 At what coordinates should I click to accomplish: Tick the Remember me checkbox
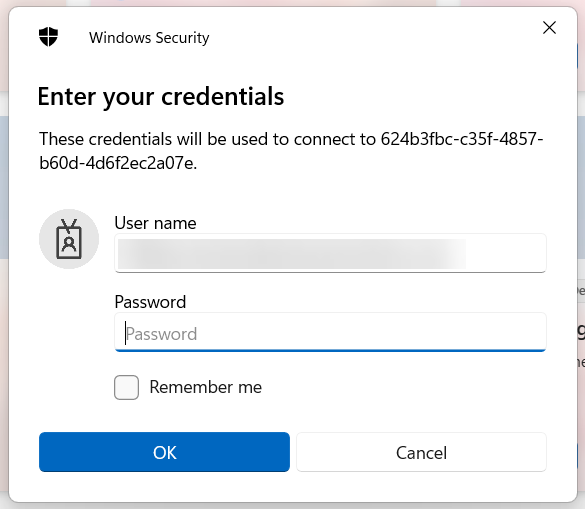point(126,387)
